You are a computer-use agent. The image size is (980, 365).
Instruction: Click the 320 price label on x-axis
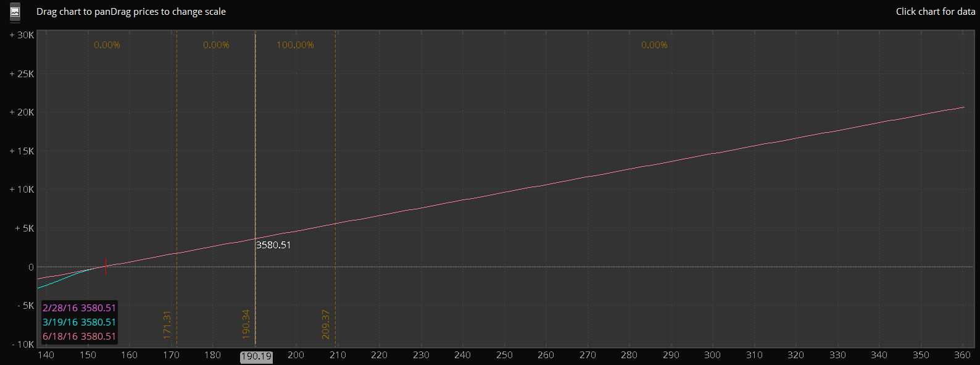[795, 355]
